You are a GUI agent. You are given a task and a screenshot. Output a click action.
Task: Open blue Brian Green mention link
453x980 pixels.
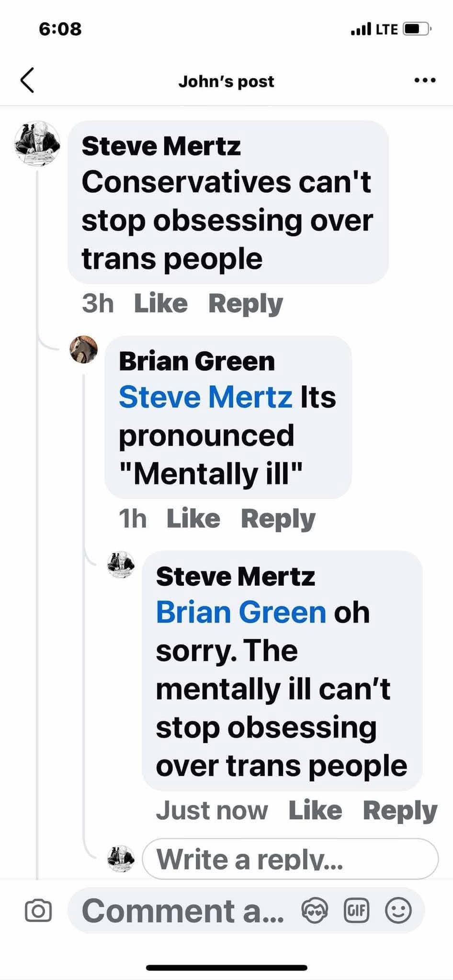pyautogui.click(x=241, y=612)
